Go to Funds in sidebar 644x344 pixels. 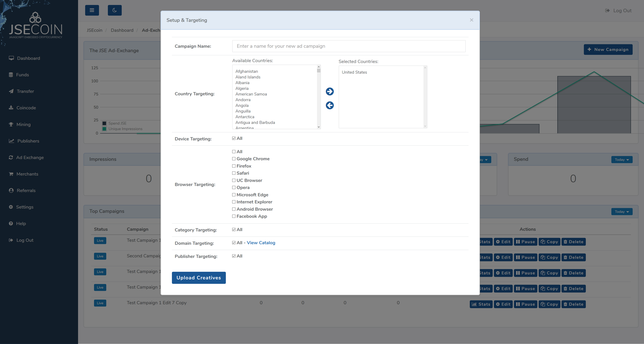click(22, 75)
